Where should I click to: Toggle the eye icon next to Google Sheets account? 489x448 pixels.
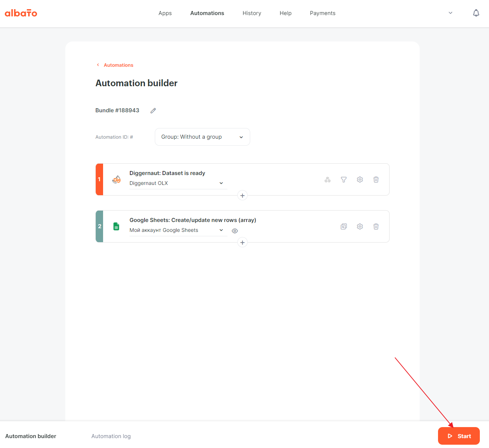(x=235, y=231)
